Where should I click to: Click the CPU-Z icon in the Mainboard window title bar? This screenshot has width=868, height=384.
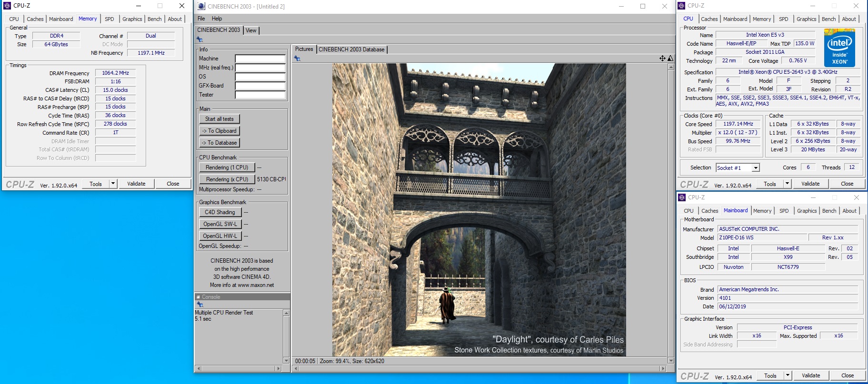[682, 197]
